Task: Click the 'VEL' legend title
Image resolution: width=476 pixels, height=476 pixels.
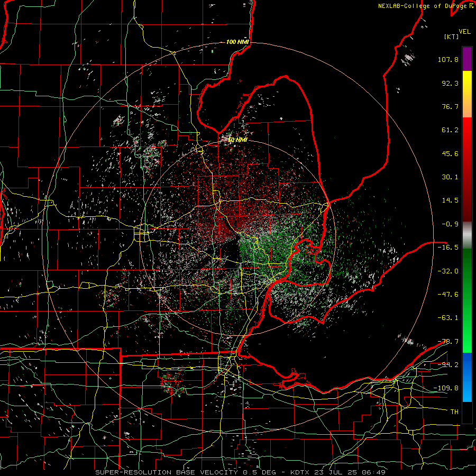Action: coord(464,32)
